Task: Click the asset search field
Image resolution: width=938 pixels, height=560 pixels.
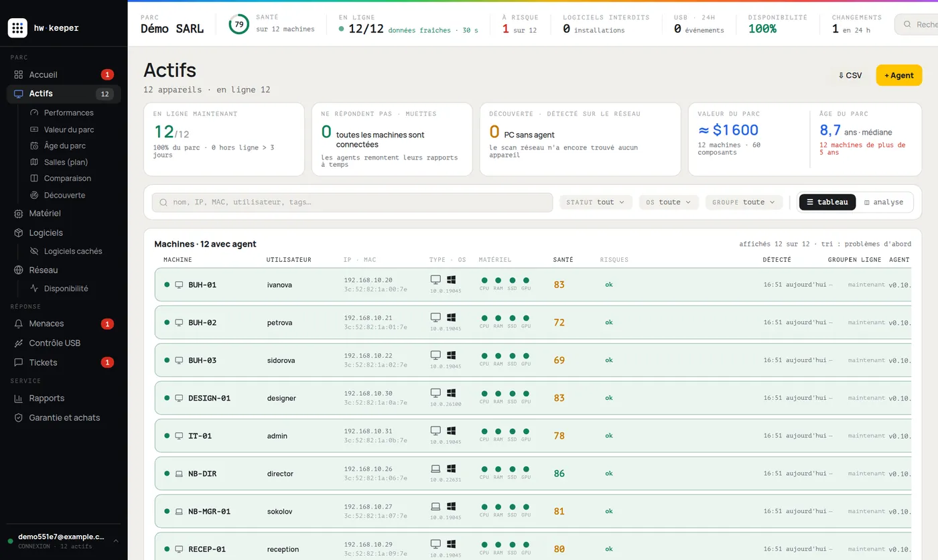Action: [x=352, y=202]
